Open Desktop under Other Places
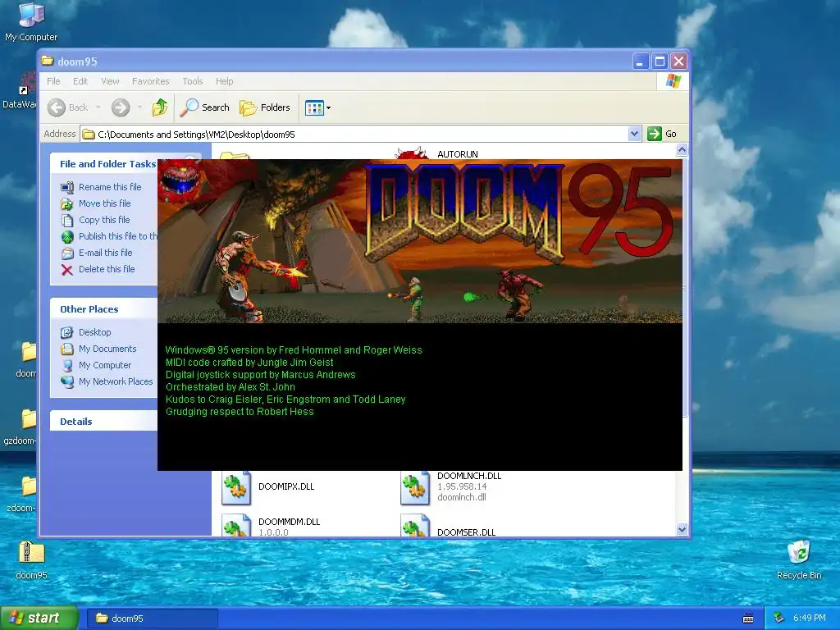This screenshot has width=840, height=630. coord(95,333)
